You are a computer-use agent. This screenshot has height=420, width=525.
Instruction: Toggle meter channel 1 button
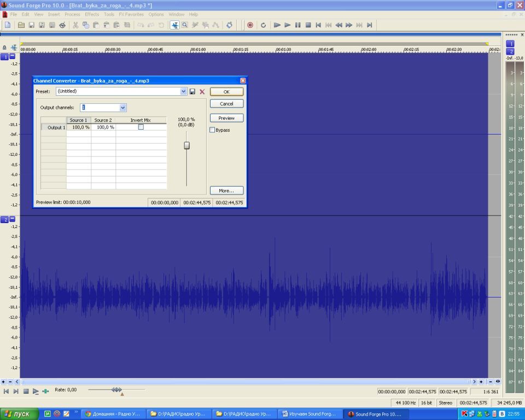coord(510,44)
